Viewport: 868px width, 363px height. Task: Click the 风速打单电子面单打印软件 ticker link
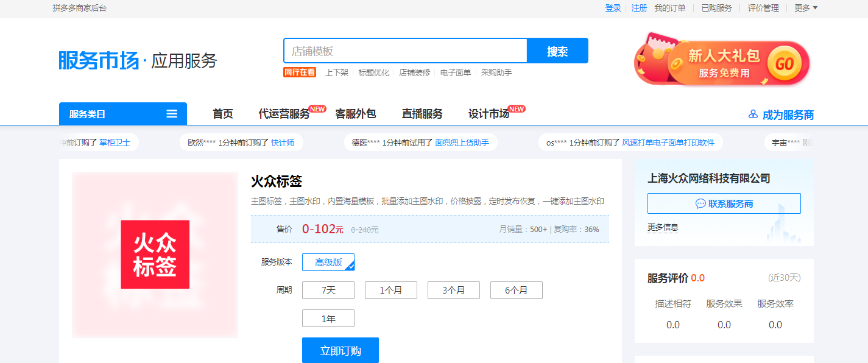pyautogui.click(x=668, y=143)
